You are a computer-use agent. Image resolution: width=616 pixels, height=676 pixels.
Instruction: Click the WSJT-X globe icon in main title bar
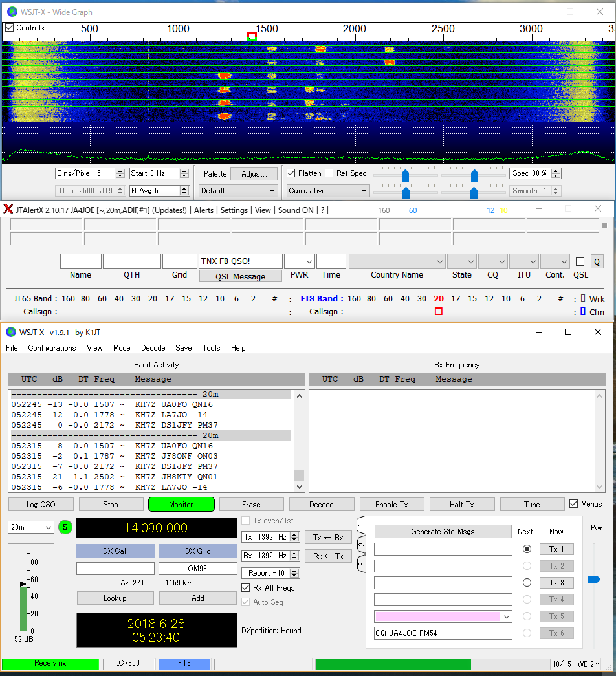click(x=11, y=332)
